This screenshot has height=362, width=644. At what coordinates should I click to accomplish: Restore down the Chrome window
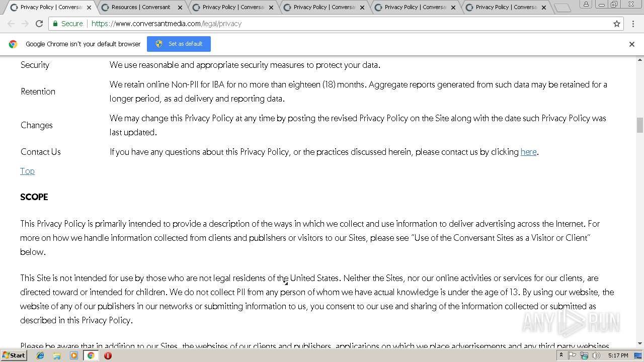pyautogui.click(x=614, y=4)
